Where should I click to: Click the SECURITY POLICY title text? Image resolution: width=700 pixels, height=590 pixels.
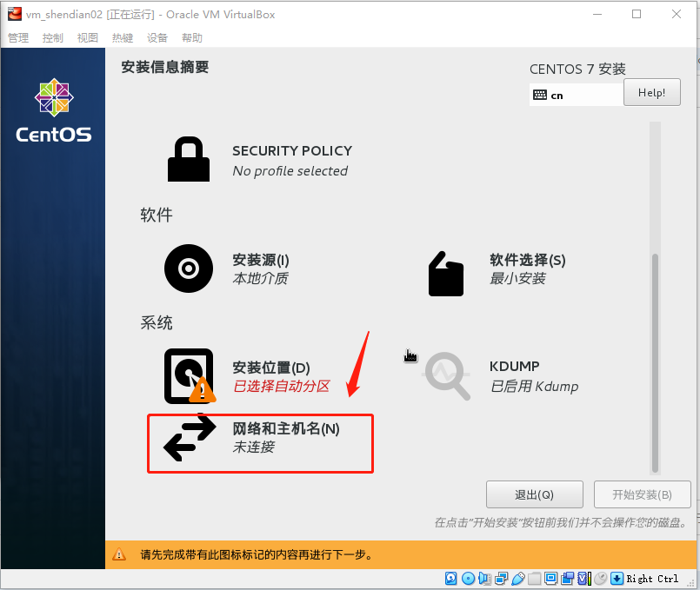(292, 150)
